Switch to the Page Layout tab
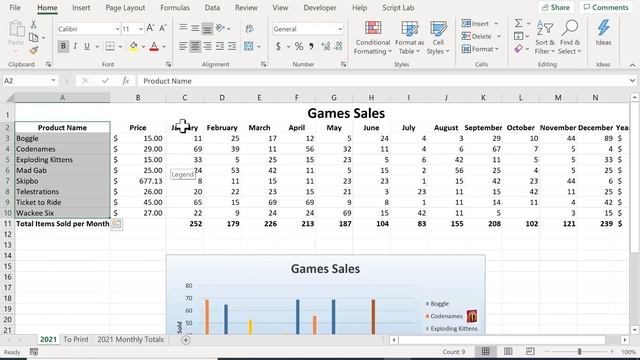640x360 pixels. 125,8
